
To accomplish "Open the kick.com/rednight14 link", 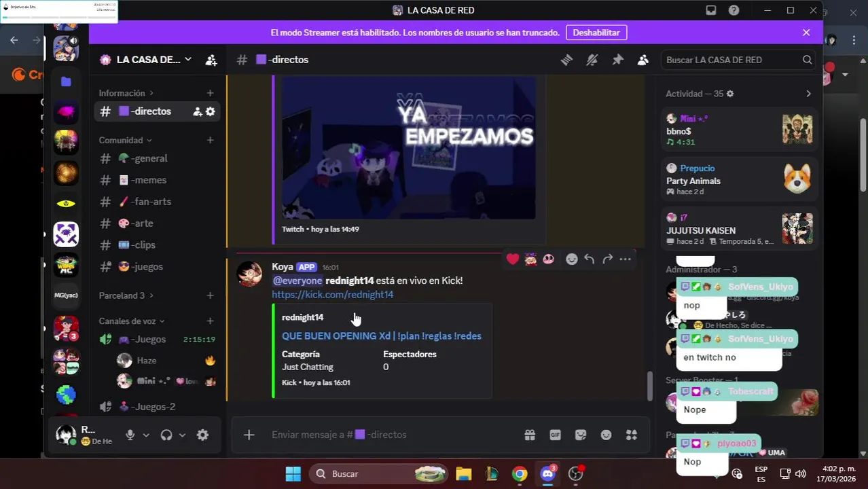I will pos(333,295).
